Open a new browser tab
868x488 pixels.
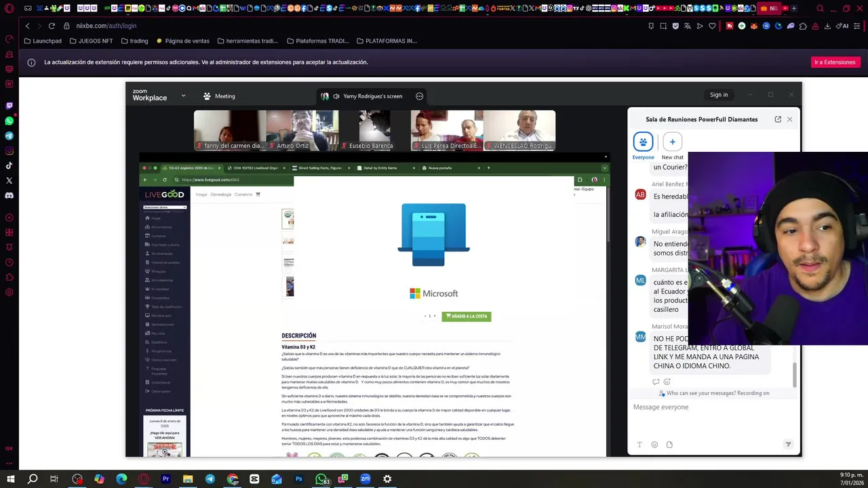[x=794, y=8]
